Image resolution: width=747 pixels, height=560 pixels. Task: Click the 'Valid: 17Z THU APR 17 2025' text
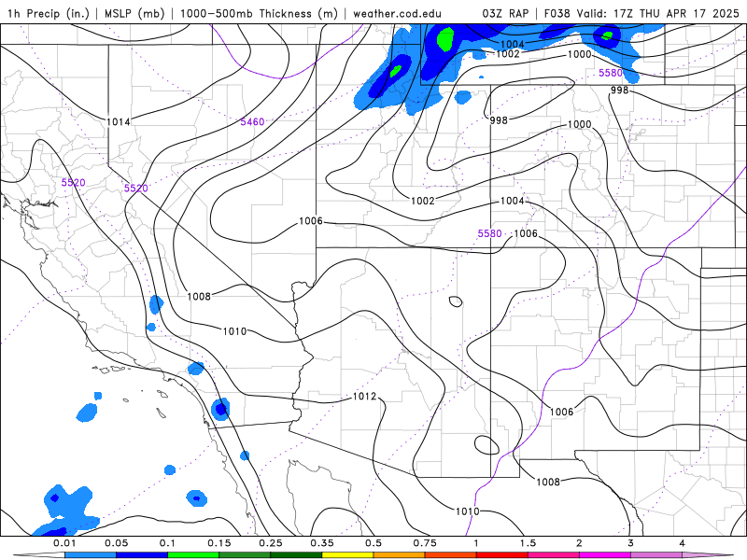coord(658,13)
